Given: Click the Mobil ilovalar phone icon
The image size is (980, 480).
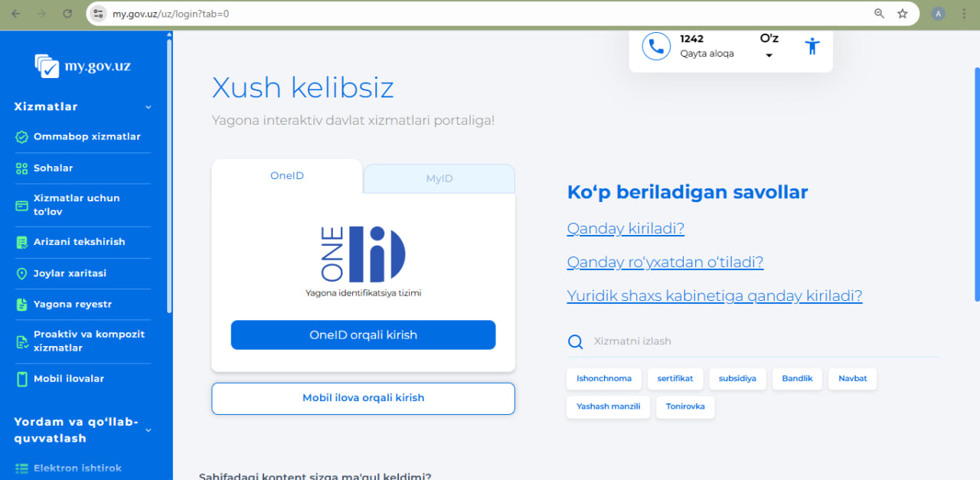Looking at the screenshot, I should (x=21, y=379).
